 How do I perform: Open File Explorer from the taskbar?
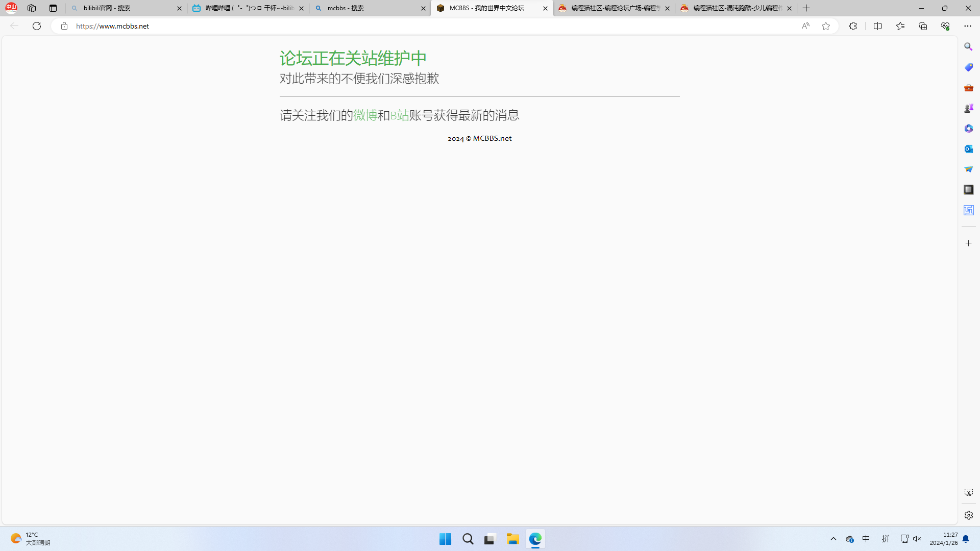[512, 539]
